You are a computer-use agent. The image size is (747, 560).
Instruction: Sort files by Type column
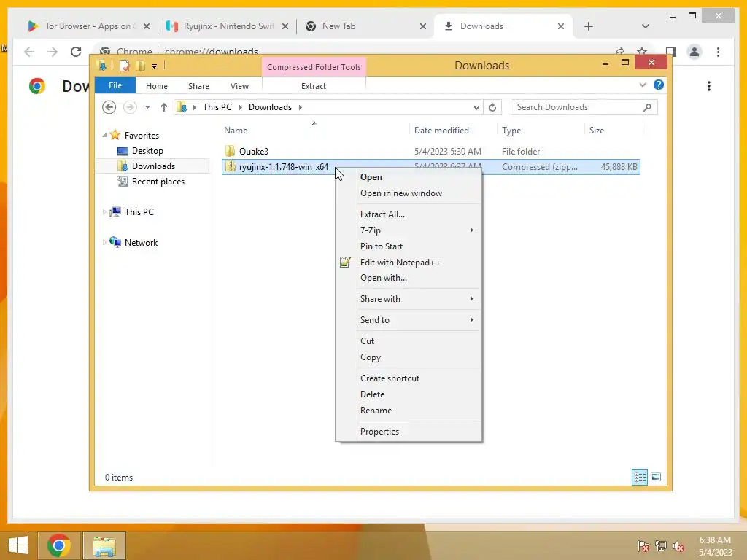click(x=511, y=131)
